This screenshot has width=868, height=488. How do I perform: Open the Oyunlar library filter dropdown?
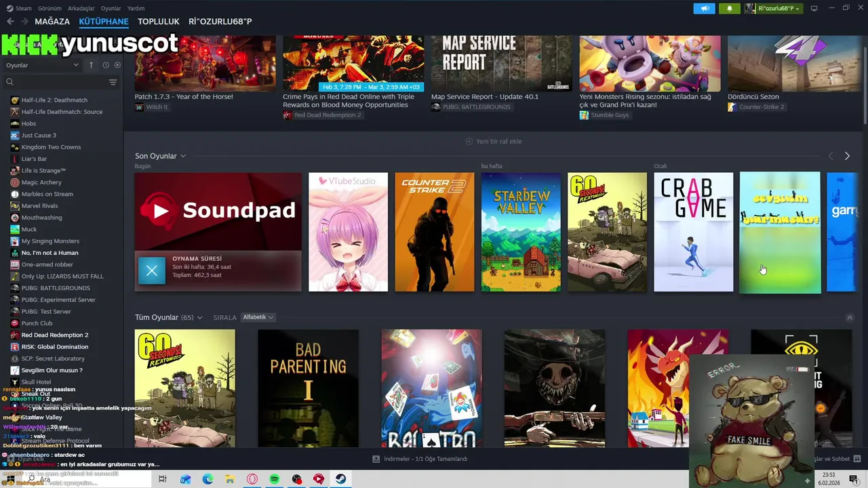(43, 65)
